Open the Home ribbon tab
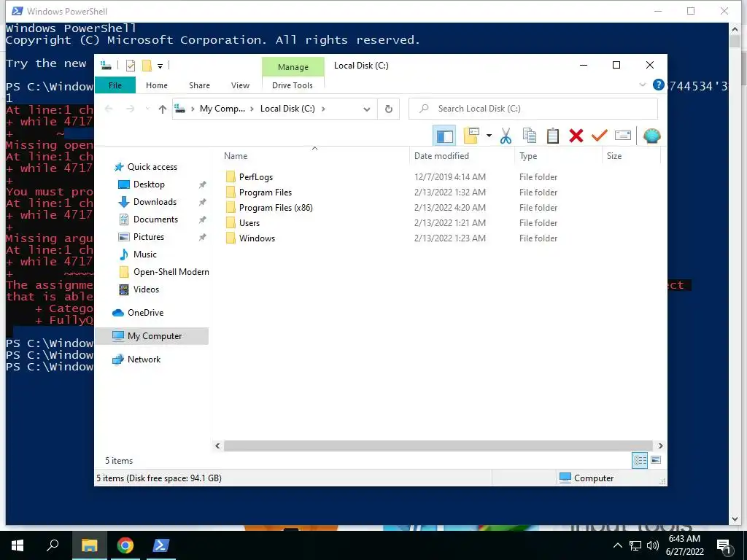The height and width of the screenshot is (560, 747). (x=157, y=85)
